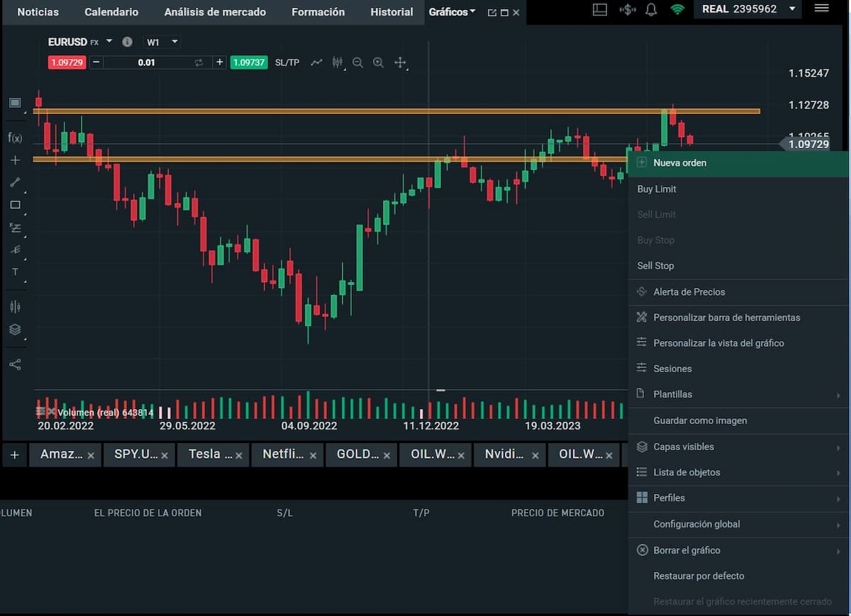Click the share chart icon
The height and width of the screenshot is (616, 851).
(x=15, y=364)
